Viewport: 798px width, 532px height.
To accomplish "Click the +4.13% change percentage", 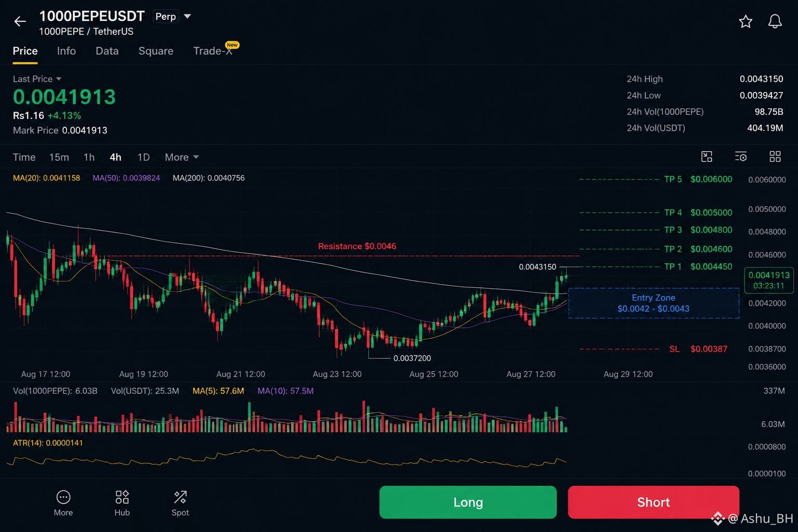I will (x=64, y=116).
